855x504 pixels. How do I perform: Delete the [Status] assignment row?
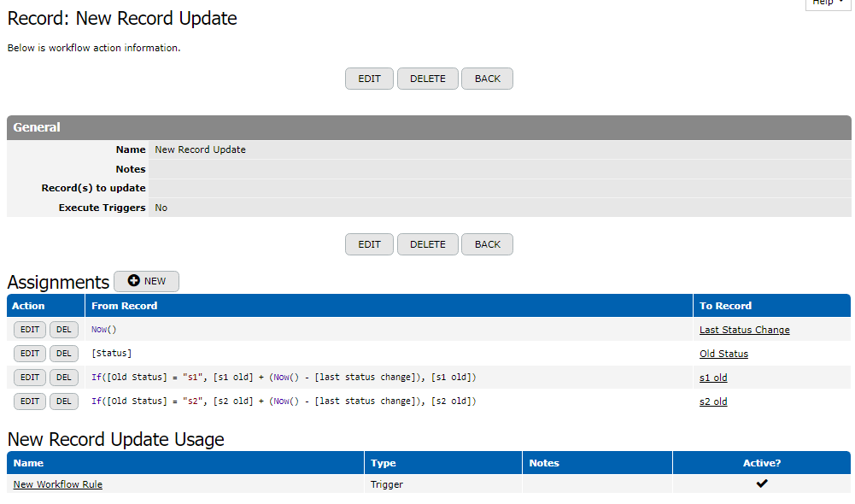pyautogui.click(x=64, y=354)
